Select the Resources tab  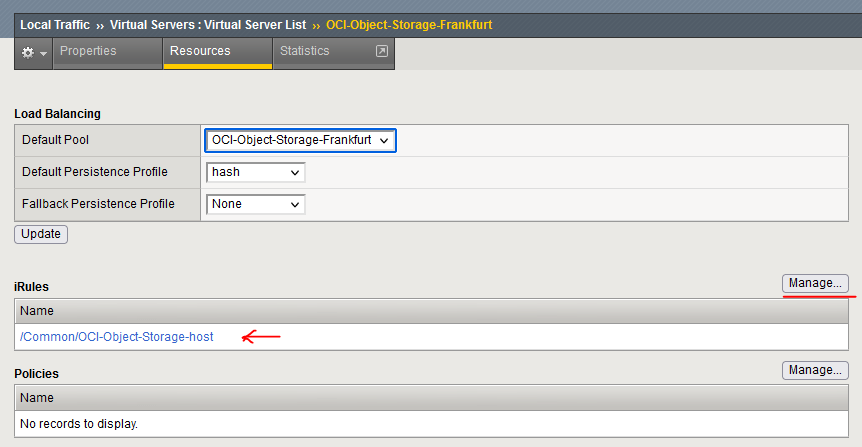coord(200,51)
